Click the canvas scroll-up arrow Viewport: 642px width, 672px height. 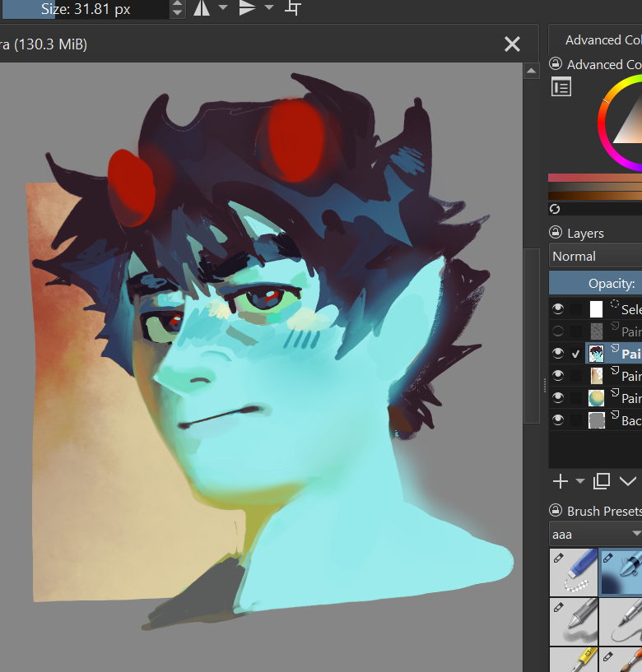(532, 71)
